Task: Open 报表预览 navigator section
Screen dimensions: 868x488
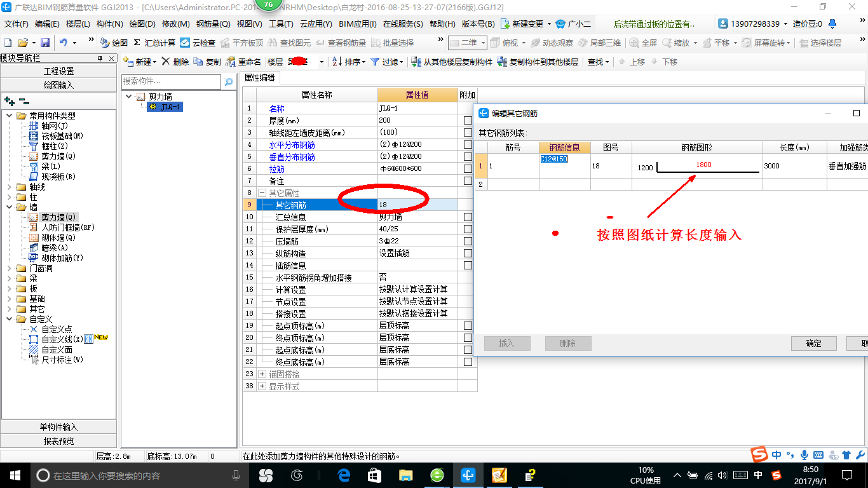Action: (x=58, y=440)
